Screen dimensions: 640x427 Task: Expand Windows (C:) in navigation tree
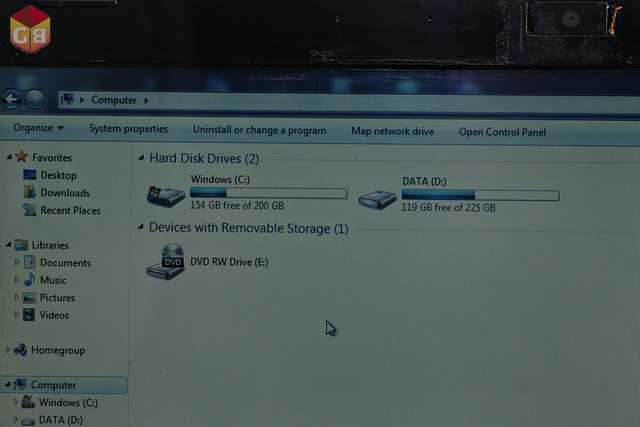click(x=16, y=402)
